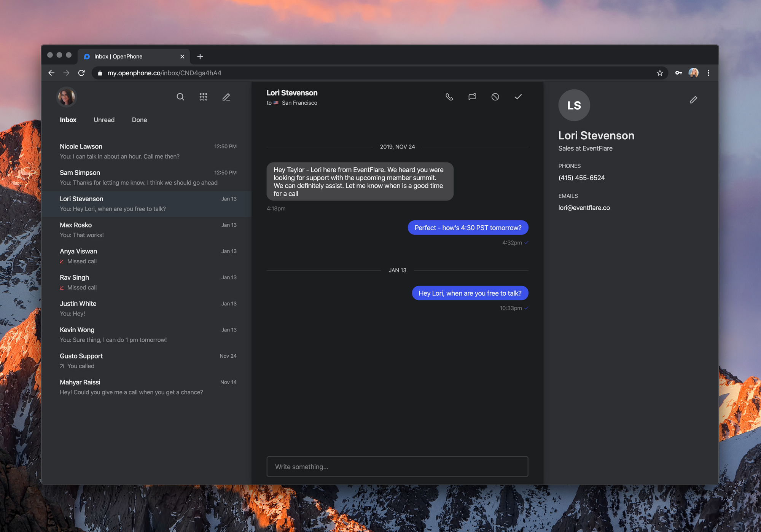This screenshot has height=532, width=761.
Task: Click the search magnifier icon in sidebar
Action: pyautogui.click(x=180, y=97)
